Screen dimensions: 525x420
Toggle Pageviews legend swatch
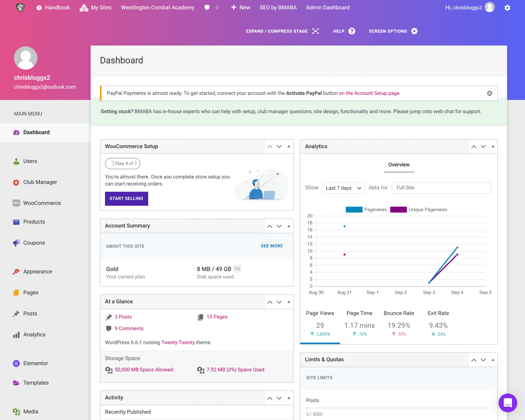coord(354,209)
